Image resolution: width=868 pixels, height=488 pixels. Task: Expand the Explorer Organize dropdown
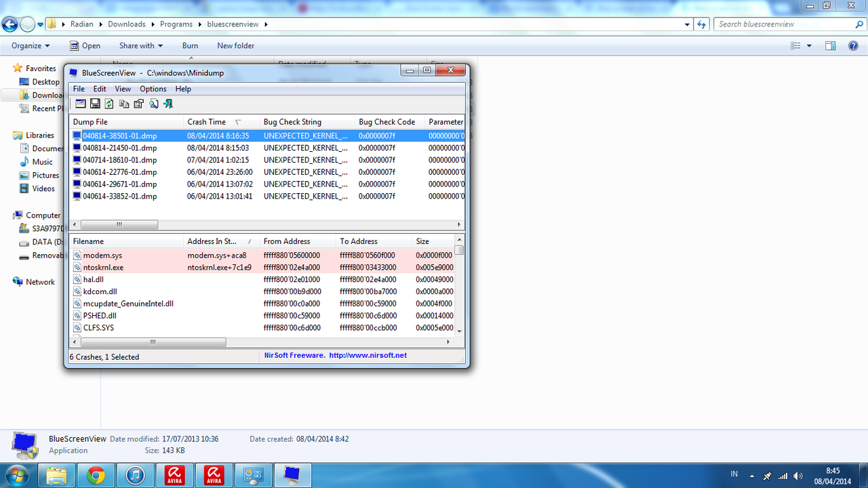click(x=31, y=46)
